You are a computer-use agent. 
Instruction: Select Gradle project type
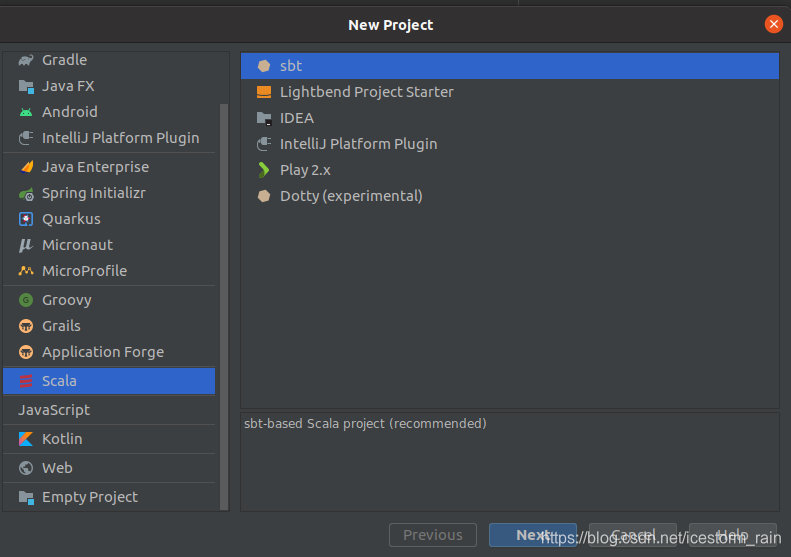tap(109, 60)
